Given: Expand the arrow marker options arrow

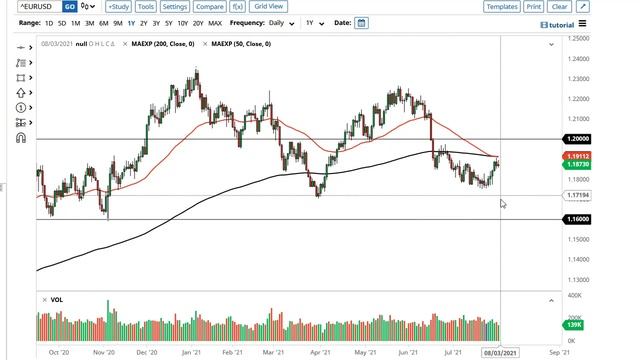Looking at the screenshot, I should pos(31,93).
